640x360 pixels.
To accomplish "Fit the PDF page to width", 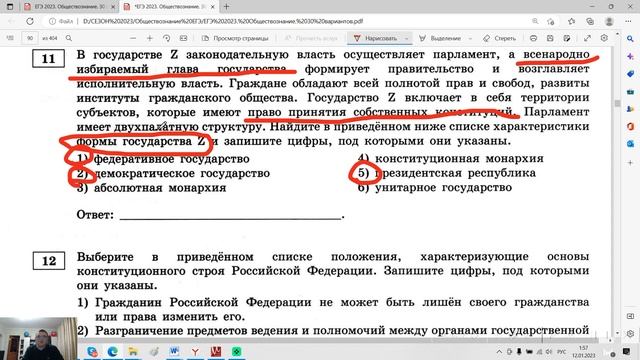I will point(183,38).
